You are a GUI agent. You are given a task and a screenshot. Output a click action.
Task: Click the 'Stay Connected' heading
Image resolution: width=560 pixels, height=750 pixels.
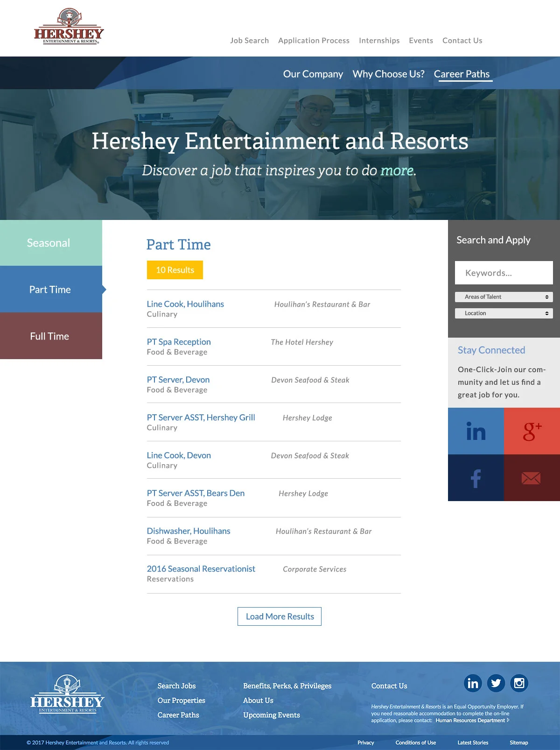click(x=491, y=350)
